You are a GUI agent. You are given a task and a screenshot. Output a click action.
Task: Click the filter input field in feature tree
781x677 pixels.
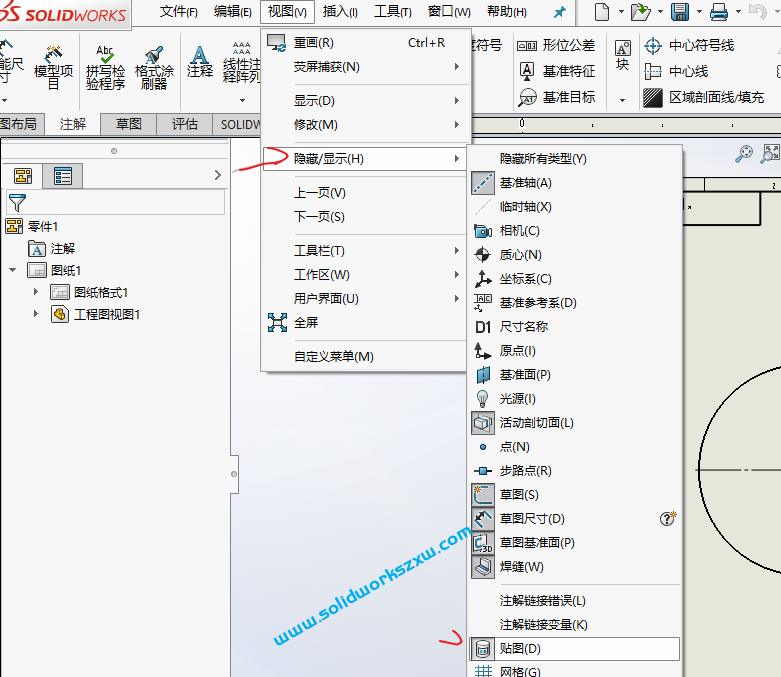[x=128, y=203]
